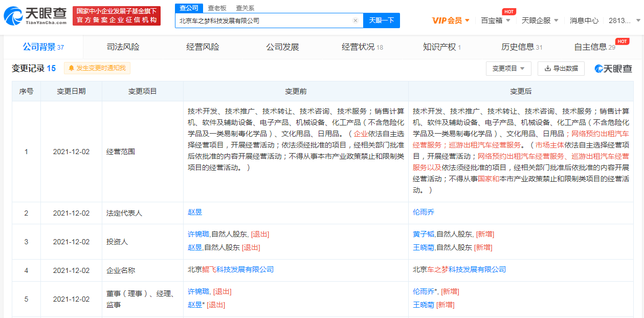Open the 2813... account dropdown
This screenshot has height=318, width=644.
[x=624, y=20]
